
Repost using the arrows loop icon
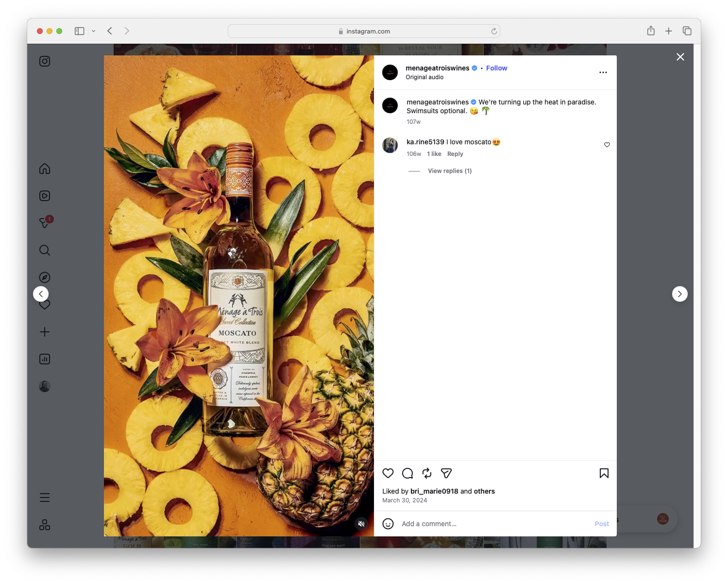(x=427, y=473)
